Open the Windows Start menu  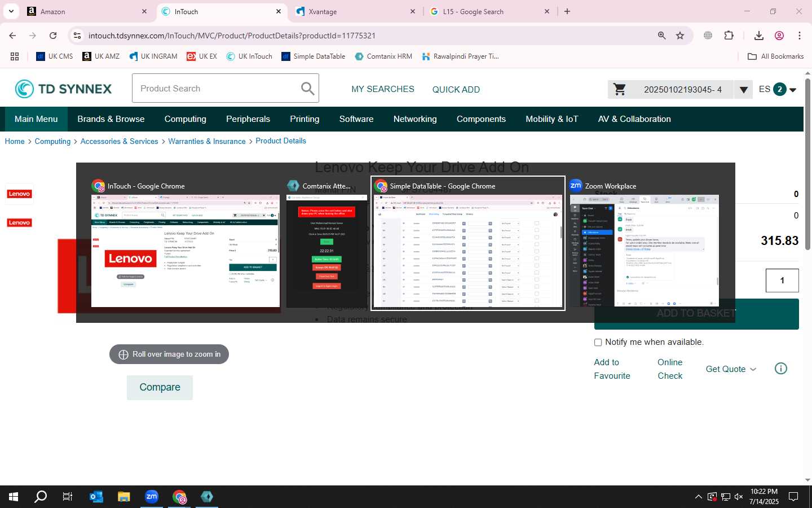click(14, 497)
